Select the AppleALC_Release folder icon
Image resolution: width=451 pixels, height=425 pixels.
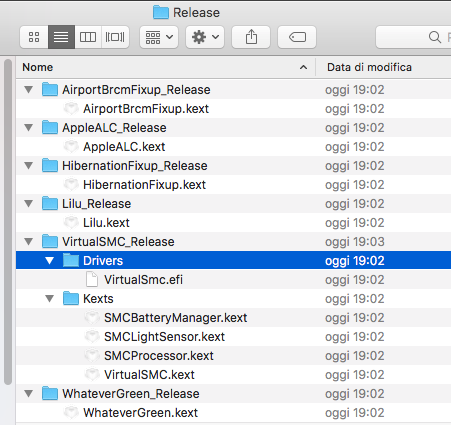(50, 127)
